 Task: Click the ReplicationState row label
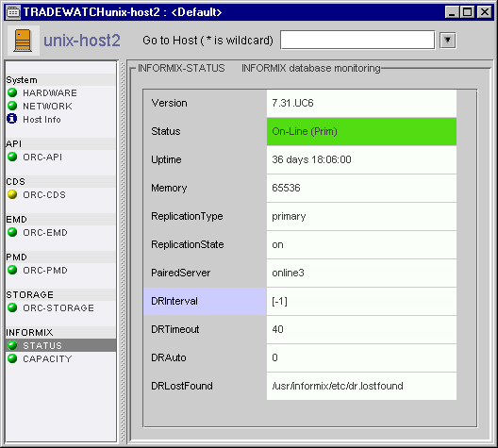click(x=188, y=244)
